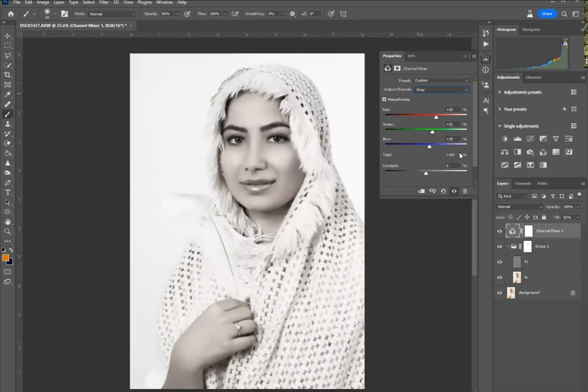Select the Move tool
The width and height of the screenshot is (588, 392).
8,36
